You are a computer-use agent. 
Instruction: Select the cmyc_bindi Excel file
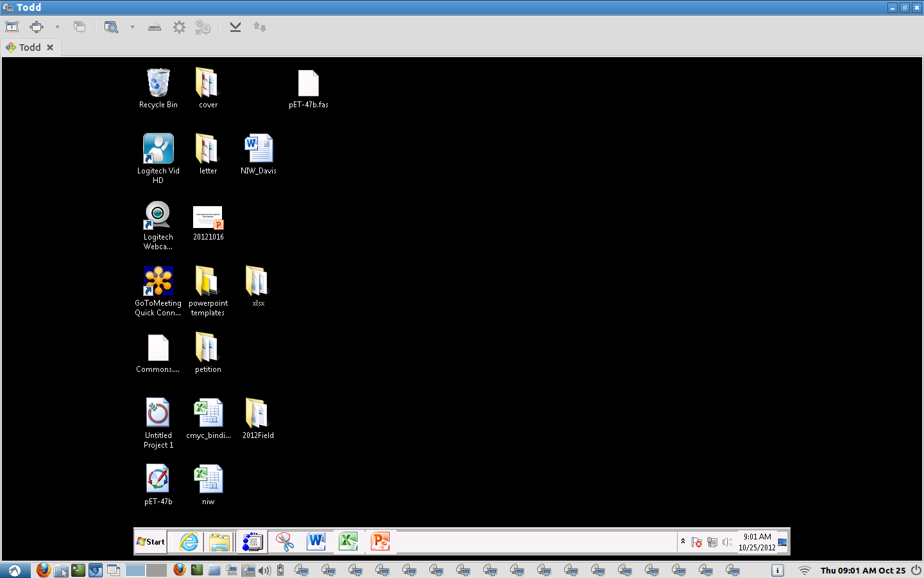point(209,419)
